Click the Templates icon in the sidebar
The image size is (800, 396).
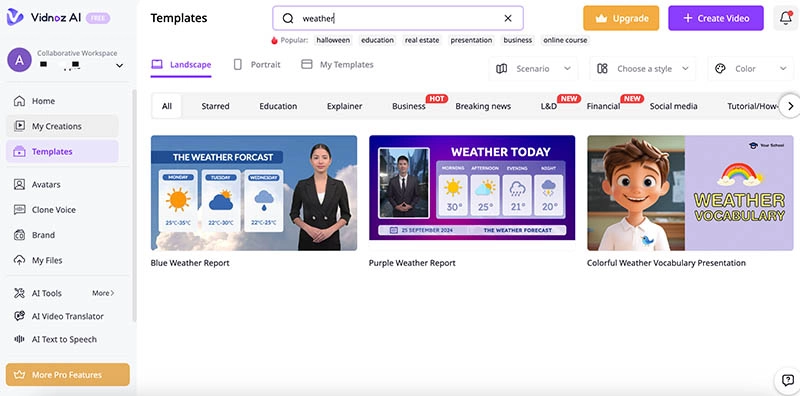pos(19,152)
